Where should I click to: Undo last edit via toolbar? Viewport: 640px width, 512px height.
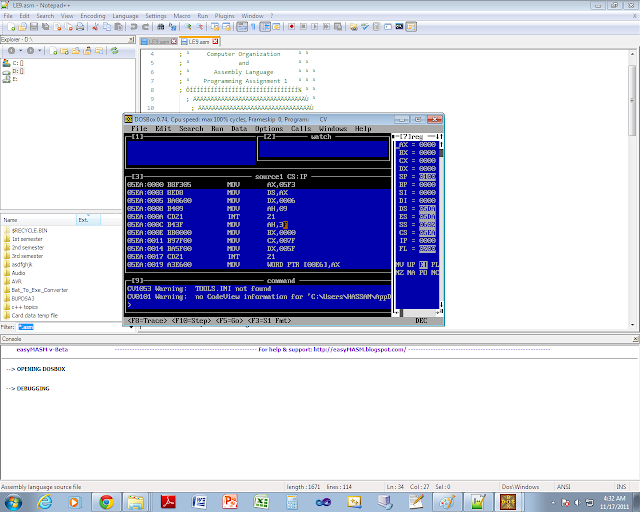[x=133, y=27]
